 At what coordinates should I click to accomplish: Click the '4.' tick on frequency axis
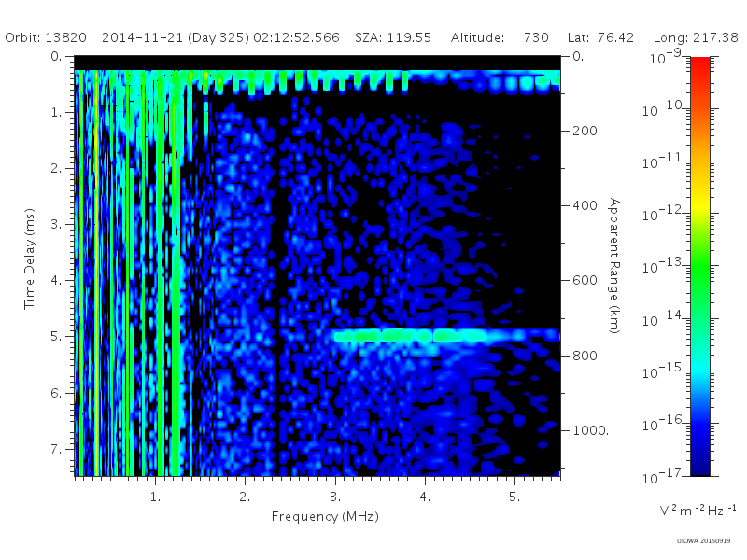[425, 497]
